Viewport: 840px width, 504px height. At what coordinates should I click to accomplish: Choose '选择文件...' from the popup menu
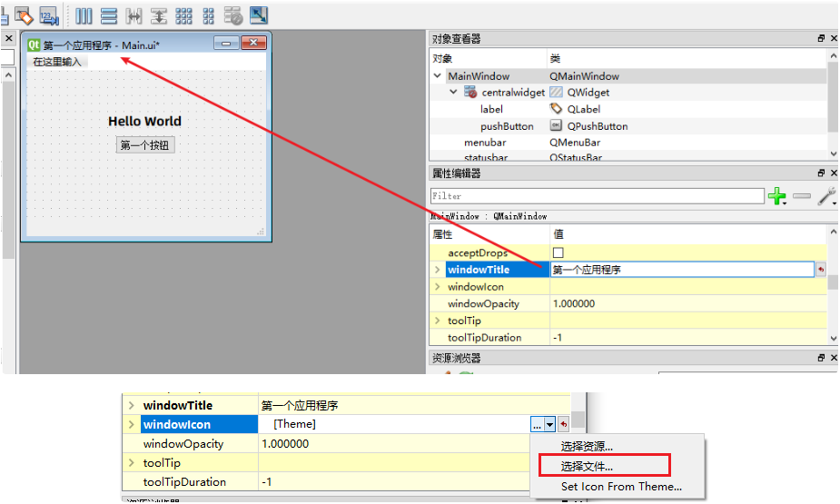point(587,466)
